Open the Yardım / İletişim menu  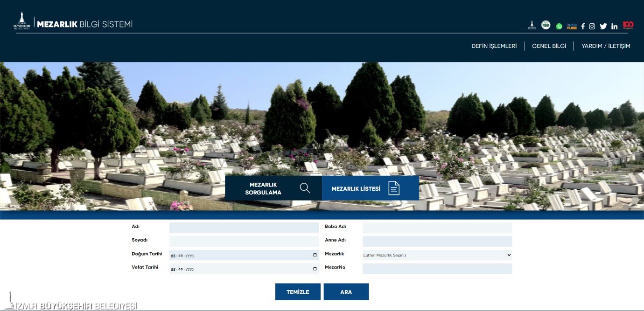coord(605,46)
